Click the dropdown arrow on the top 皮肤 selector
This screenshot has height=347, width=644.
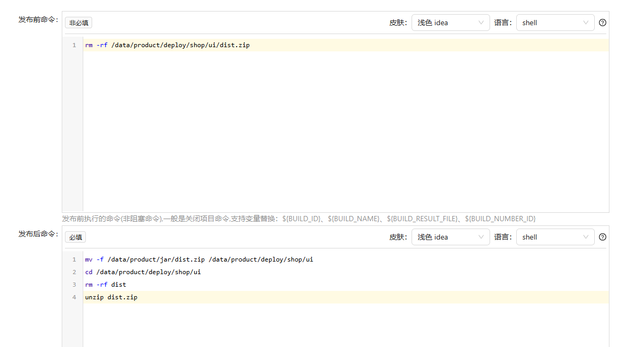[x=481, y=23]
